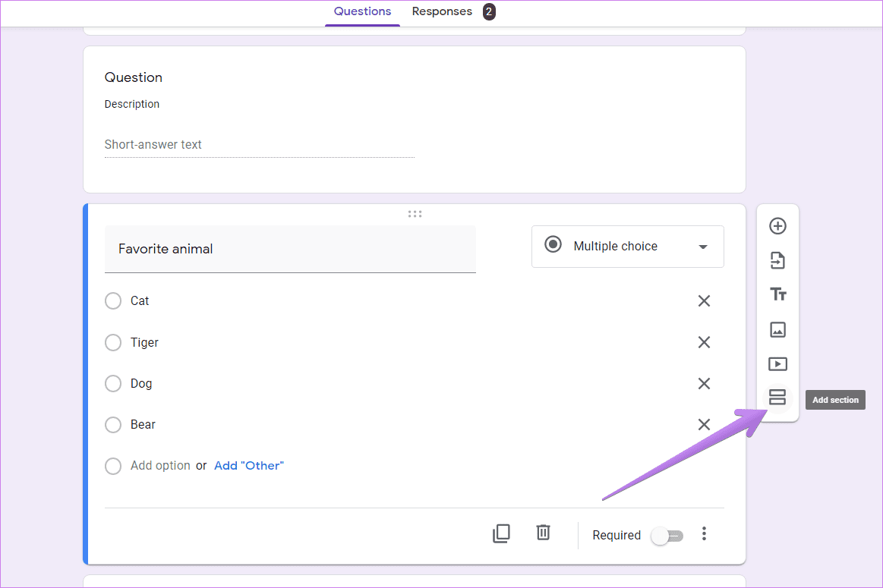Switch to the Questions tab
Image resolution: width=883 pixels, height=588 pixels.
click(x=362, y=12)
